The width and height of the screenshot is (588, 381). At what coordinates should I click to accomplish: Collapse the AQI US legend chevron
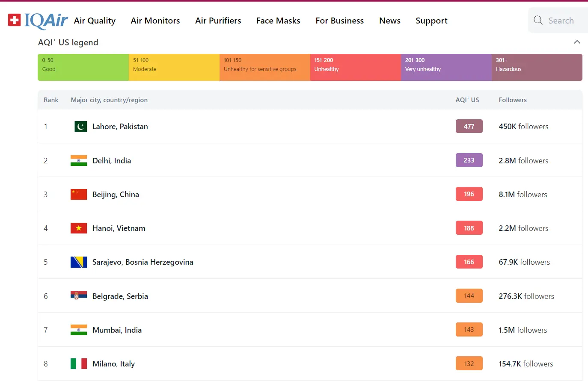pyautogui.click(x=577, y=42)
